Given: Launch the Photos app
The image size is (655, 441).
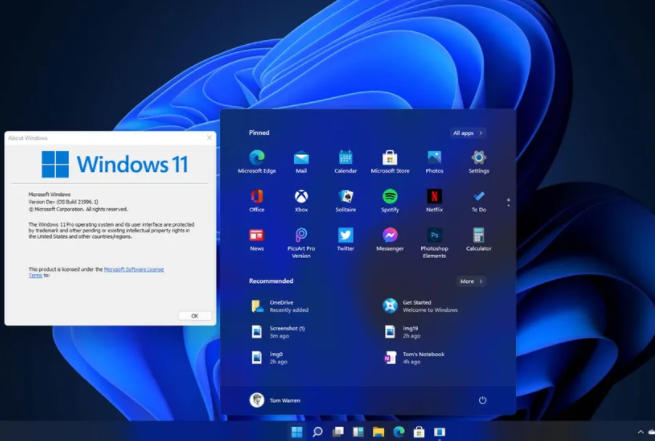Looking at the screenshot, I should point(434,162).
